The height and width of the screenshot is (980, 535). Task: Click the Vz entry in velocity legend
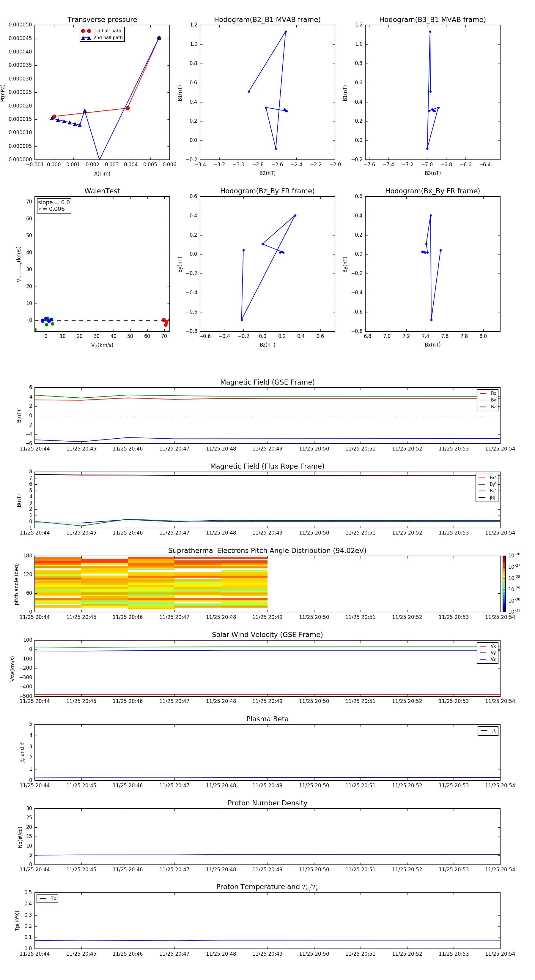(488, 659)
